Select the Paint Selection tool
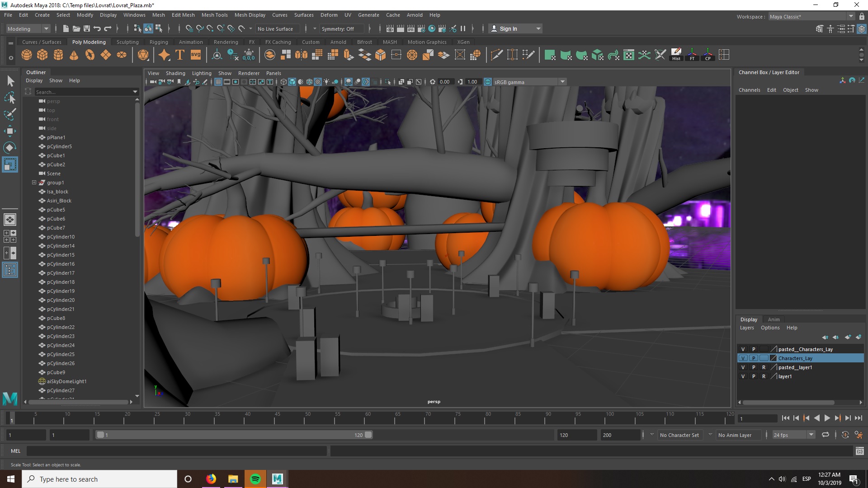 pyautogui.click(x=10, y=114)
